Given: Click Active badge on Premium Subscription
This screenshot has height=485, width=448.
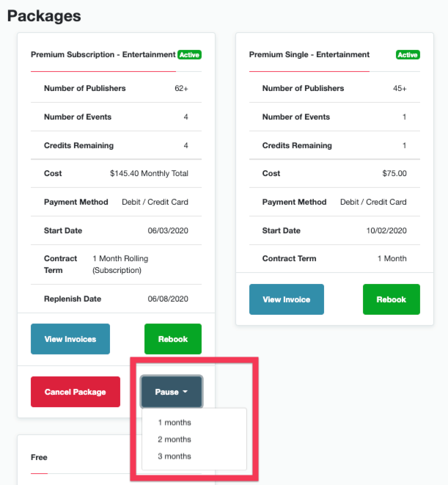Looking at the screenshot, I should (189, 55).
